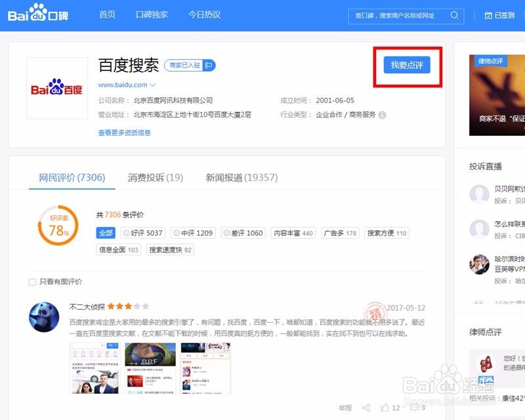This screenshot has height=420, width=525.
Task: Filter reviews by 搜索方便 110 tag
Action: click(387, 233)
